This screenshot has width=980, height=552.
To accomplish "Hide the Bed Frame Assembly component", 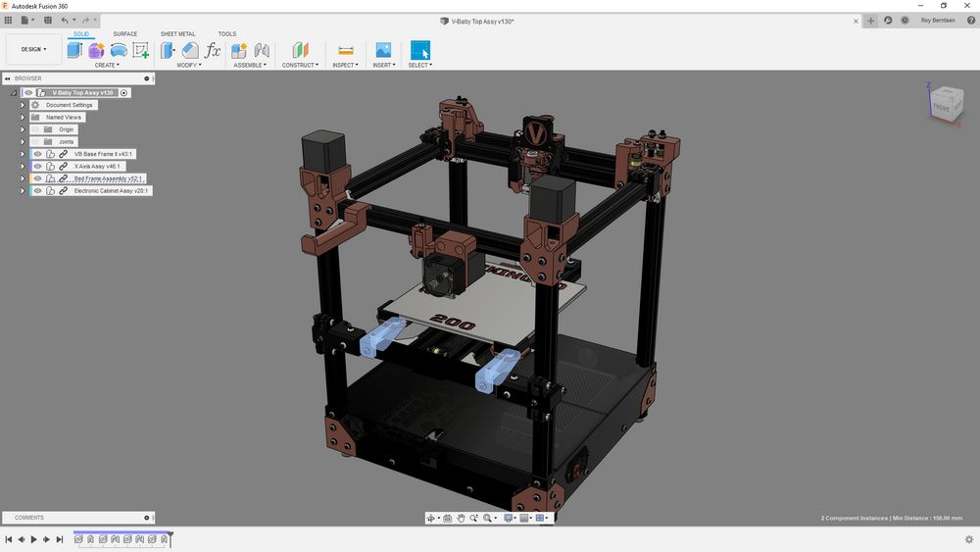I will tap(37, 178).
